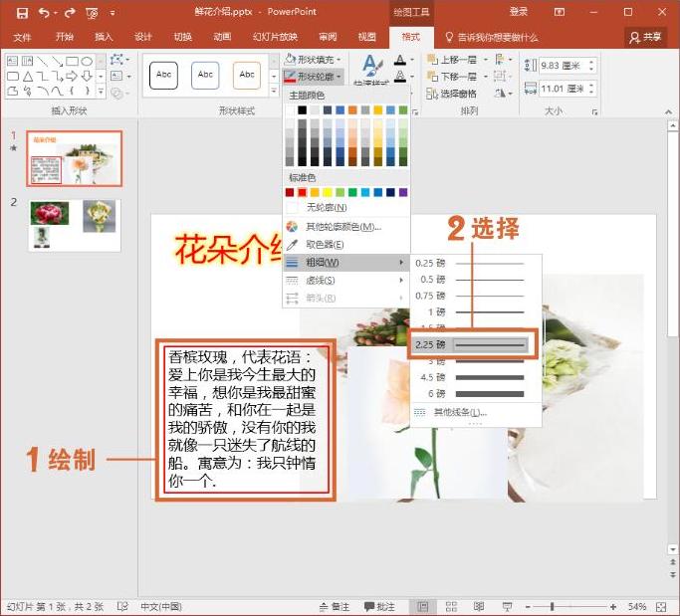
Task: Choose 4.5 磅 line weight
Action: 475,377
